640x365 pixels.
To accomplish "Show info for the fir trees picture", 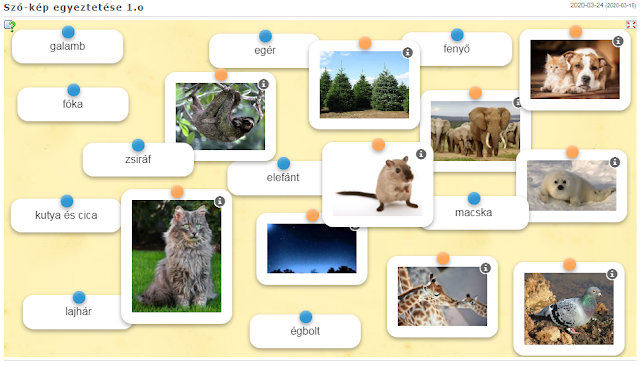I will (407, 52).
